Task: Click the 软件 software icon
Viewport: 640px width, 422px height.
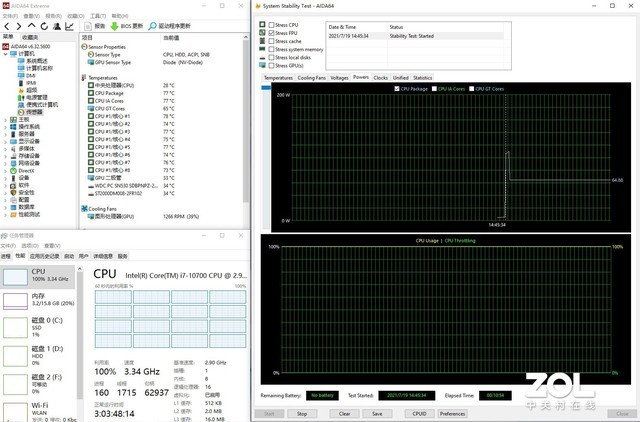Action: click(x=13, y=185)
